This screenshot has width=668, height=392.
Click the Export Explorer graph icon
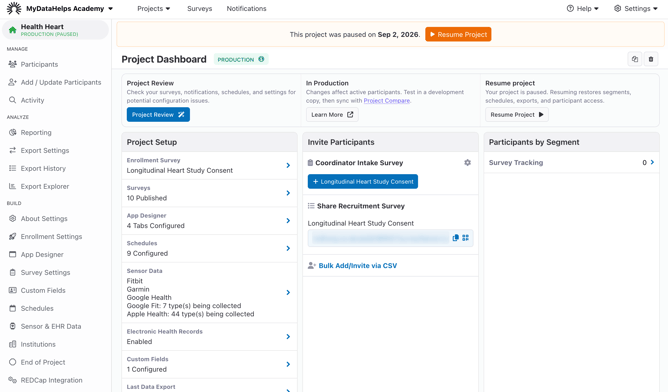point(12,186)
